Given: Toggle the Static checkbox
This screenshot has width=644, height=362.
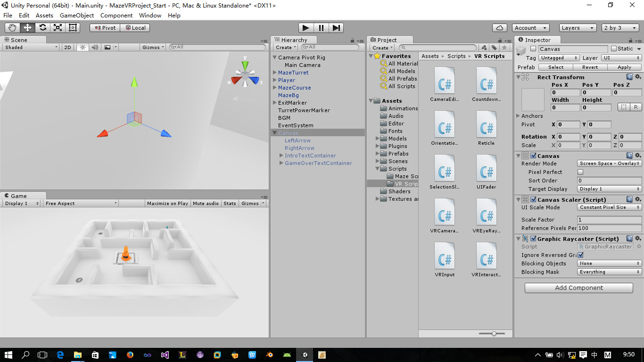Looking at the screenshot, I should tap(614, 49).
